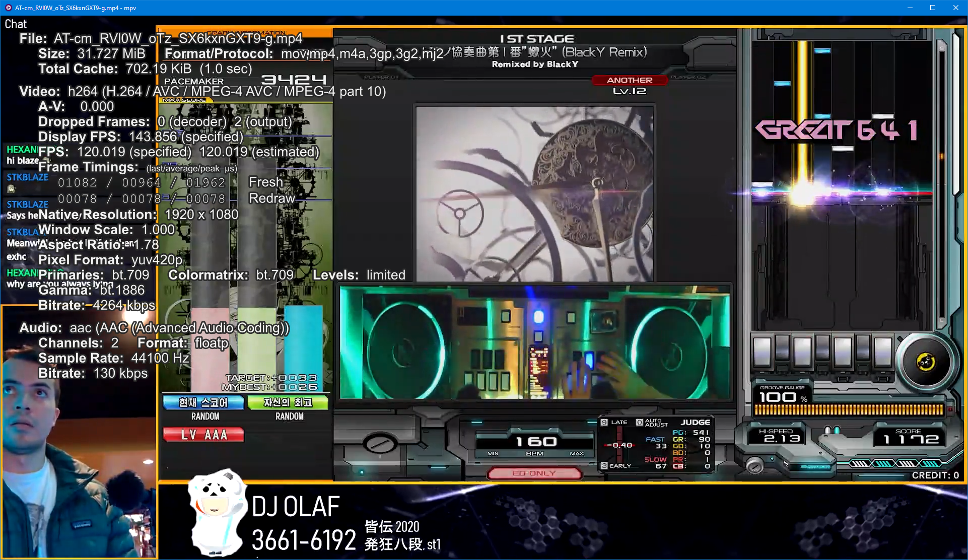Click the 発狂八段 st1 rank text
Image resolution: width=968 pixels, height=560 pixels.
402,544
